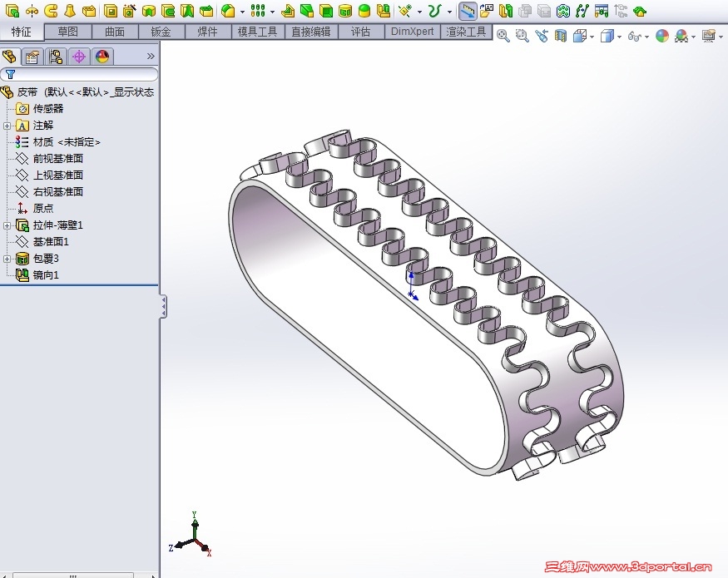Select the Revolved Cut tool
Viewport: 728px width, 578px height.
(x=149, y=11)
